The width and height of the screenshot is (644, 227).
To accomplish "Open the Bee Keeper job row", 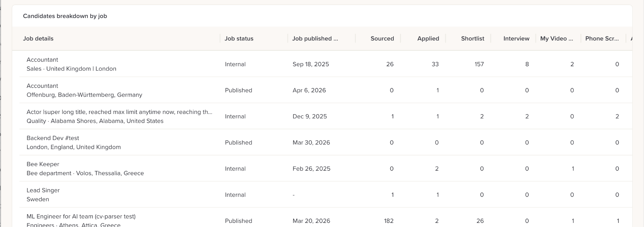I will click(x=43, y=164).
